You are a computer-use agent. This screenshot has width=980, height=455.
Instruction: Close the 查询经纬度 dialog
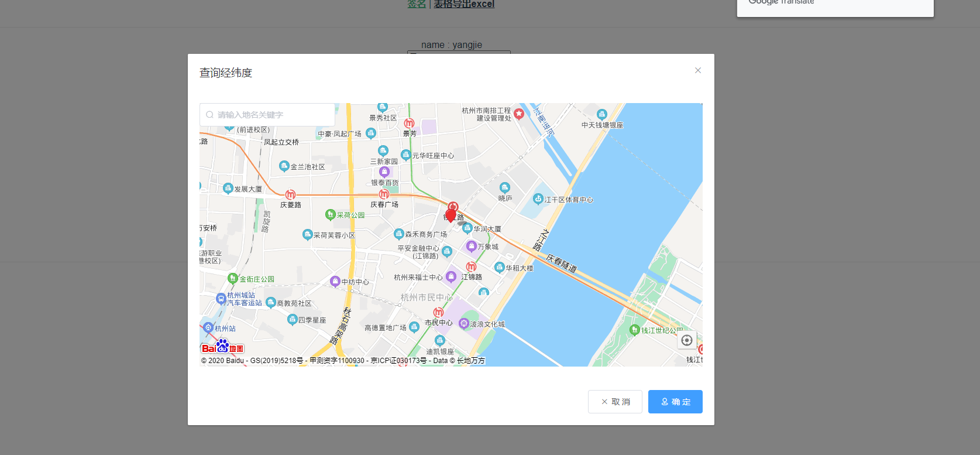click(697, 70)
